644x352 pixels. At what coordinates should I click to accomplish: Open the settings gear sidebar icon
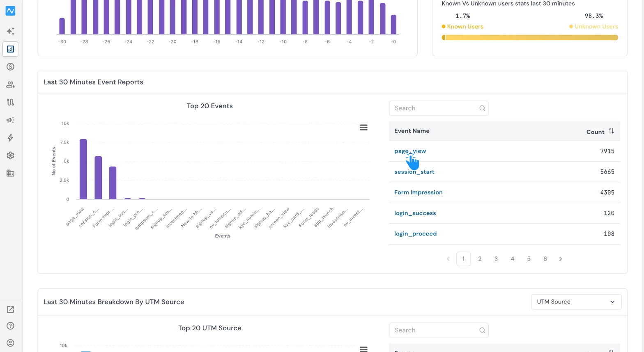click(x=10, y=155)
